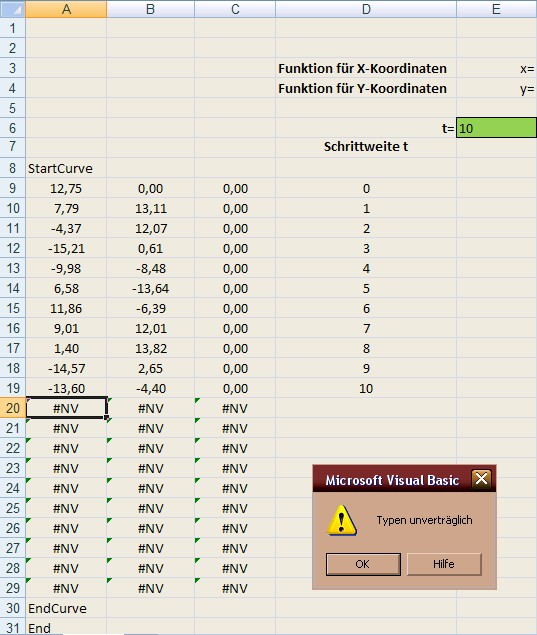Click the StartCurve cell
This screenshot has height=635, width=537.
coord(66,168)
